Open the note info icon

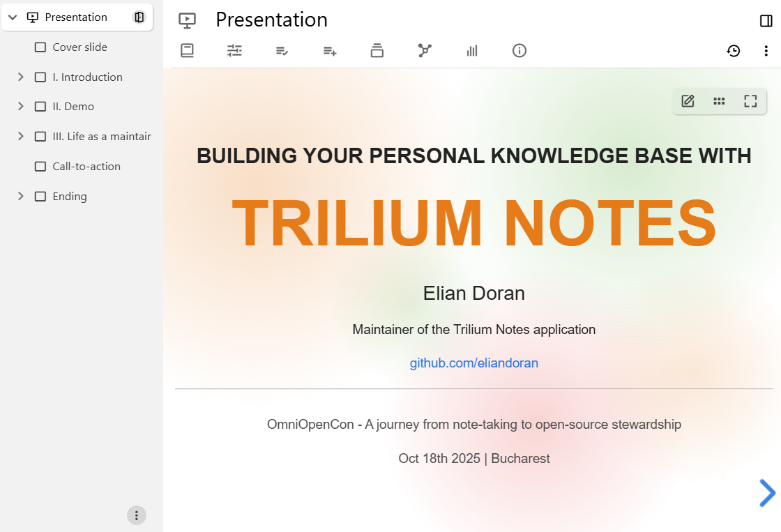(519, 50)
